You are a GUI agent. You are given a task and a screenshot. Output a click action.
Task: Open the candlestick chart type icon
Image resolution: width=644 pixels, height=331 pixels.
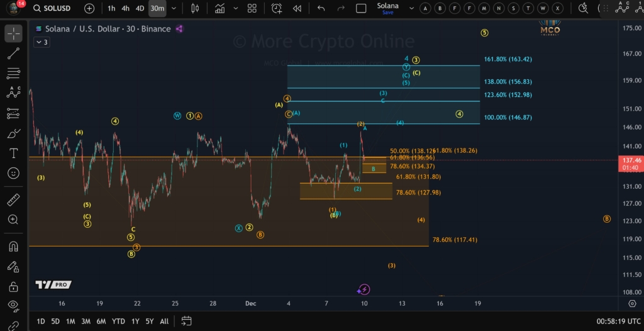195,8
